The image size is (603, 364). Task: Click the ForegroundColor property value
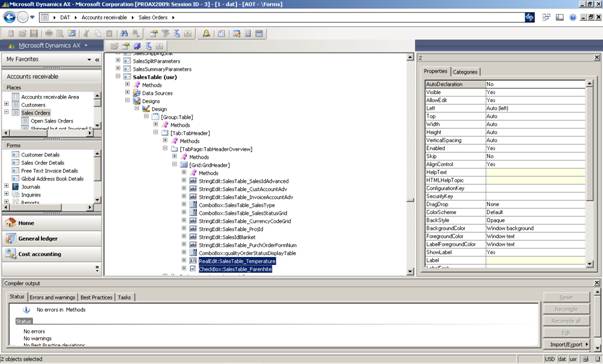click(535, 236)
